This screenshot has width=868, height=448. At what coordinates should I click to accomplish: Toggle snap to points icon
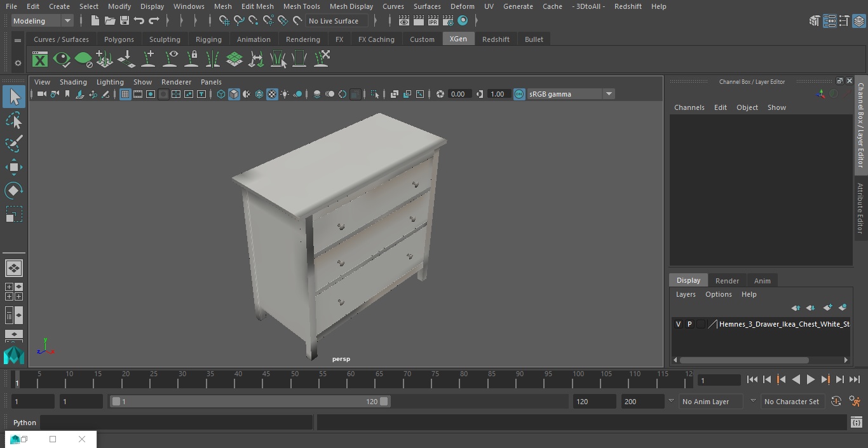(x=253, y=21)
